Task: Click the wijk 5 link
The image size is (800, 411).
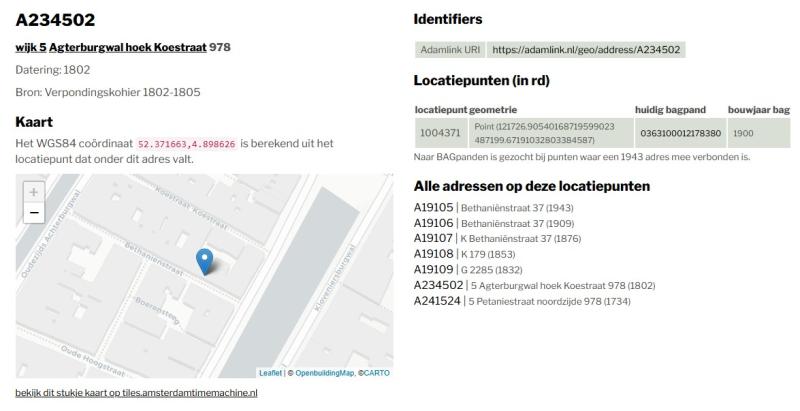Action: (x=30, y=47)
